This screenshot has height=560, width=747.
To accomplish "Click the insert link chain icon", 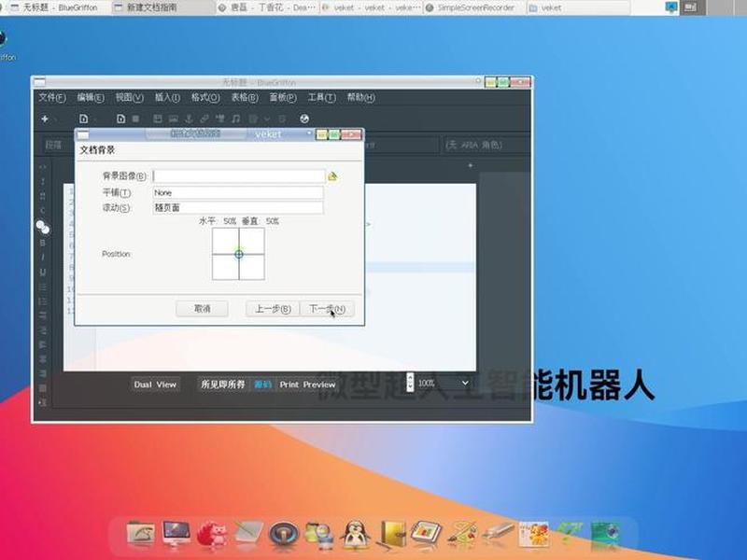I will coord(204,119).
